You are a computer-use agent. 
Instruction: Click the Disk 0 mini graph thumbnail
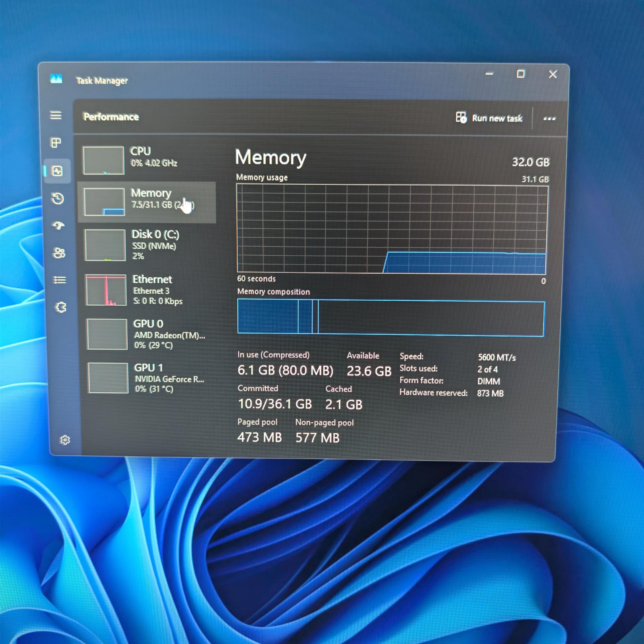(105, 245)
